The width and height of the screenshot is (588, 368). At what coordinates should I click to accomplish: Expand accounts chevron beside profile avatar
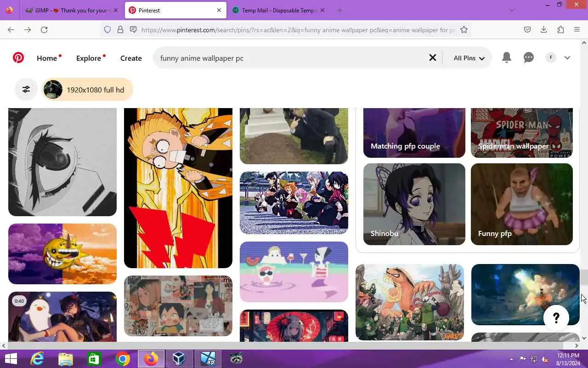coord(567,57)
